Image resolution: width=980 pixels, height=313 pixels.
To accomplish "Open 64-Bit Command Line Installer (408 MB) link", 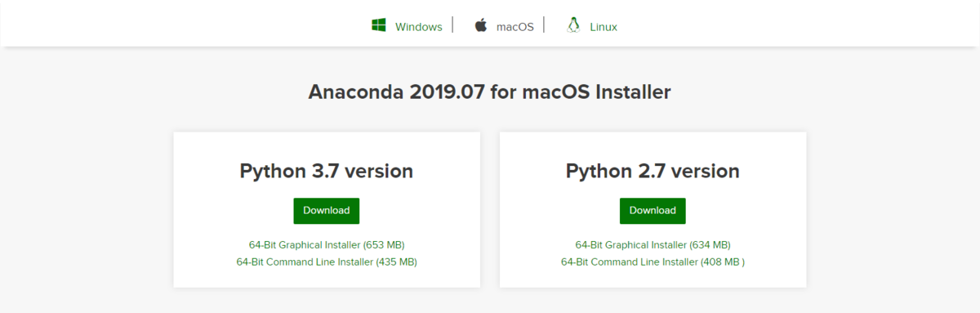I will [x=653, y=262].
